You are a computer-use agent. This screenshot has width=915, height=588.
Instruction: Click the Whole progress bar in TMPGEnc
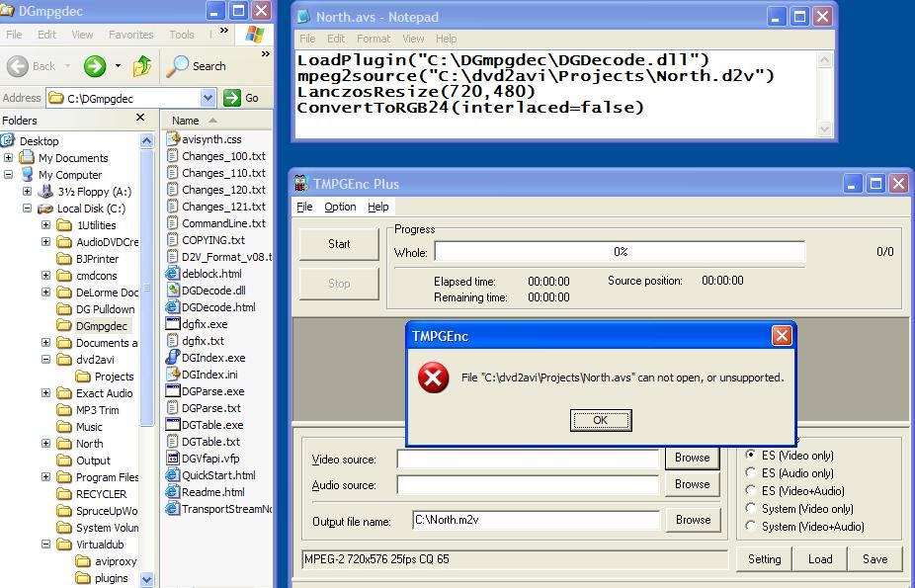pyautogui.click(x=620, y=251)
